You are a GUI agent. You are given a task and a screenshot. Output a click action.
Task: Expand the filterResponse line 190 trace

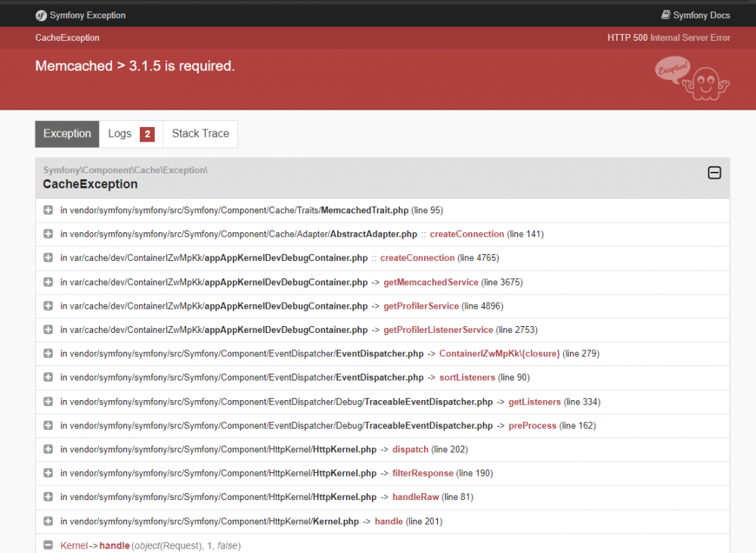pyautogui.click(x=48, y=474)
